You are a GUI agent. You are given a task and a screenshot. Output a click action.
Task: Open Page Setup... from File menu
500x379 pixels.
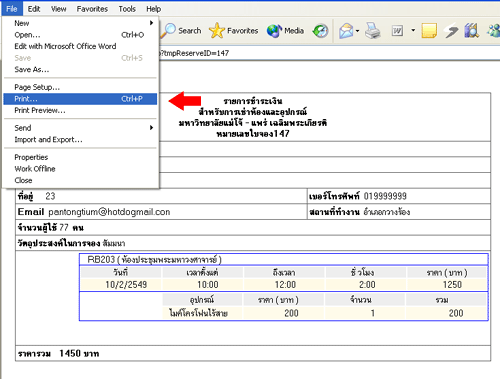[80, 87]
